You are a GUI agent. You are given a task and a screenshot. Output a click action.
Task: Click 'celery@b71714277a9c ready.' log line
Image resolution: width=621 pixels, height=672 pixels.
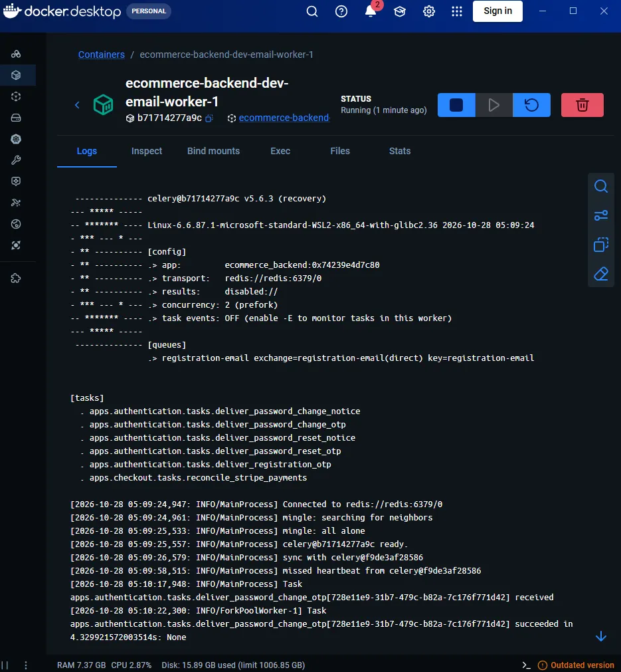[239, 544]
